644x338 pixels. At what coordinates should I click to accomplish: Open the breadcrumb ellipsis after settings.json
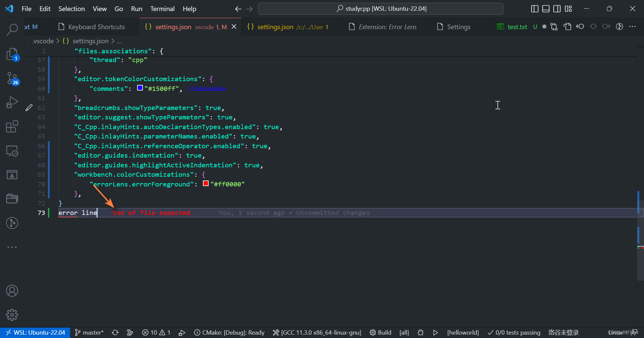[119, 41]
